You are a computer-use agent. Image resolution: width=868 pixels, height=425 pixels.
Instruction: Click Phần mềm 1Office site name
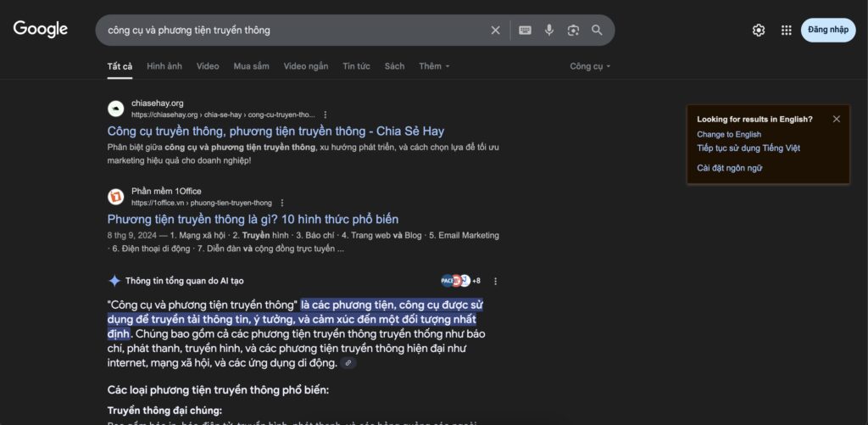click(x=167, y=192)
